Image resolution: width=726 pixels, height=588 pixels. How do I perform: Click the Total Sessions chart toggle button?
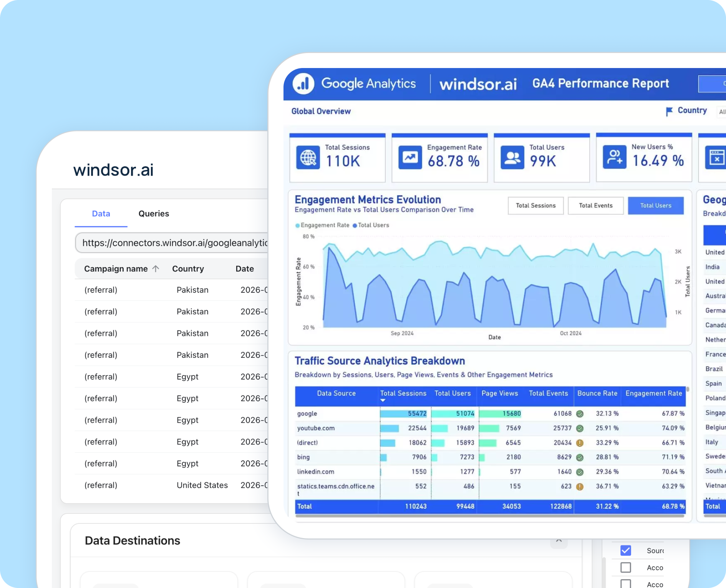535,206
